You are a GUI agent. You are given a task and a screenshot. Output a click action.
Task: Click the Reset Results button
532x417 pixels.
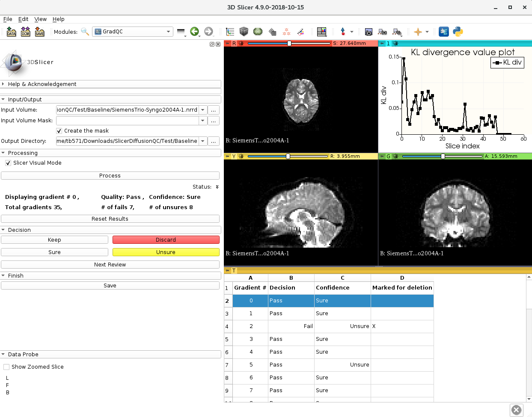click(x=110, y=219)
